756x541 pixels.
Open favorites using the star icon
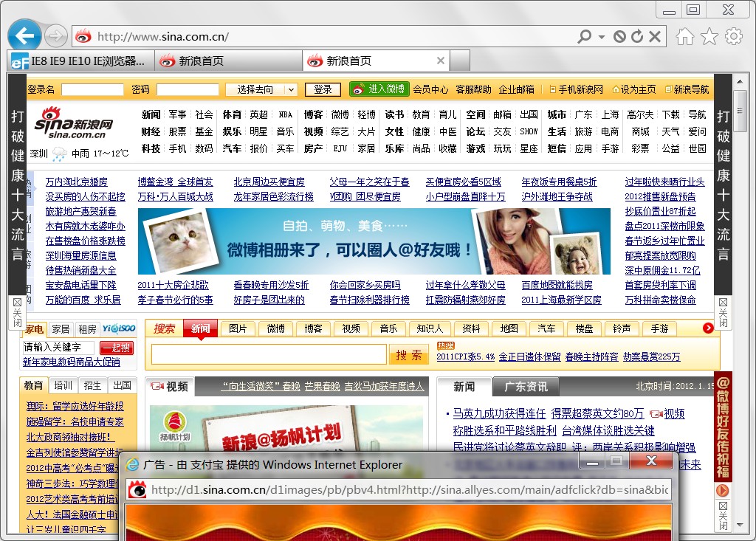tap(709, 36)
